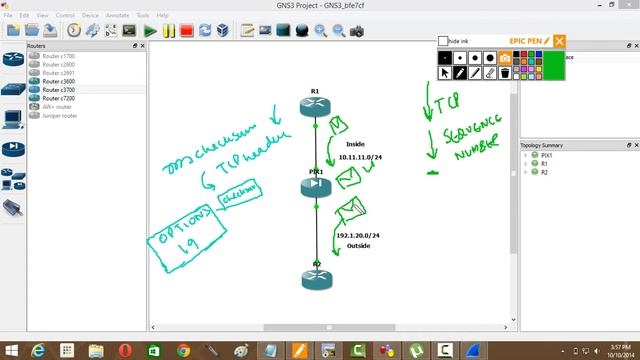This screenshot has height=360, width=640.
Task: Browse end devices category in sidebar
Action: point(13,120)
